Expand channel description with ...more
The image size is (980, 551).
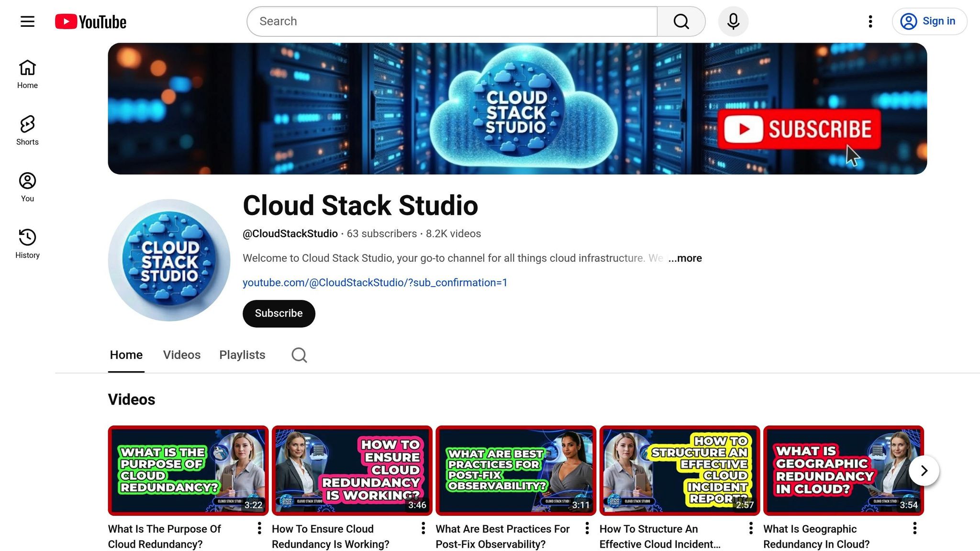tap(685, 258)
